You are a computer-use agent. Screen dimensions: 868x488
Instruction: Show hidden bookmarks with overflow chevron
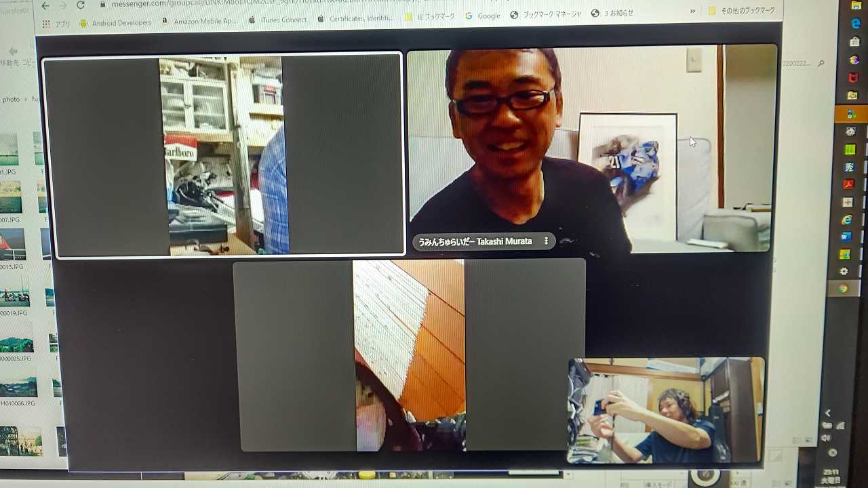[x=692, y=12]
